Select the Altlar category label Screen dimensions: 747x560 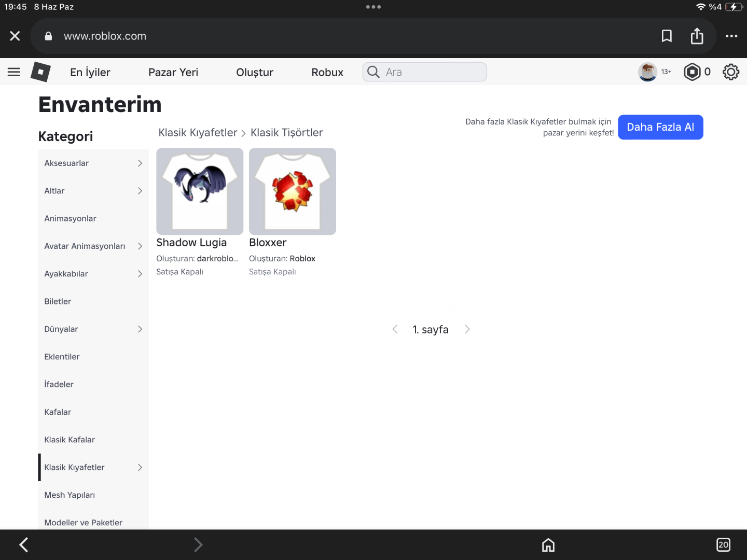tap(54, 191)
